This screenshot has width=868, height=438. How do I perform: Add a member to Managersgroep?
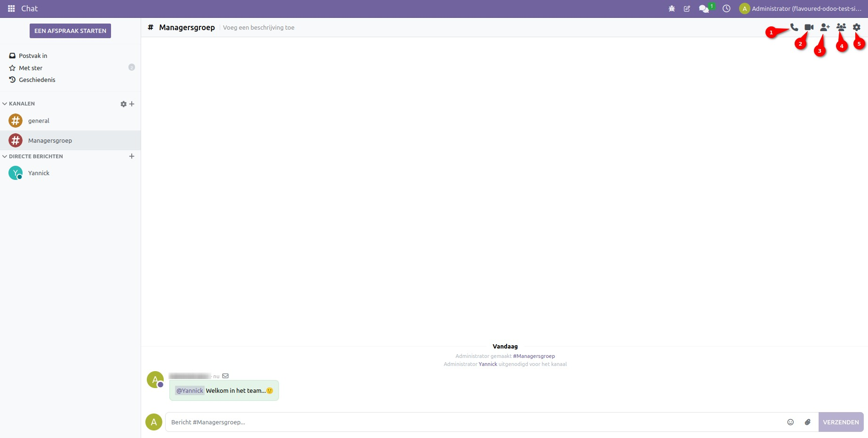click(825, 27)
